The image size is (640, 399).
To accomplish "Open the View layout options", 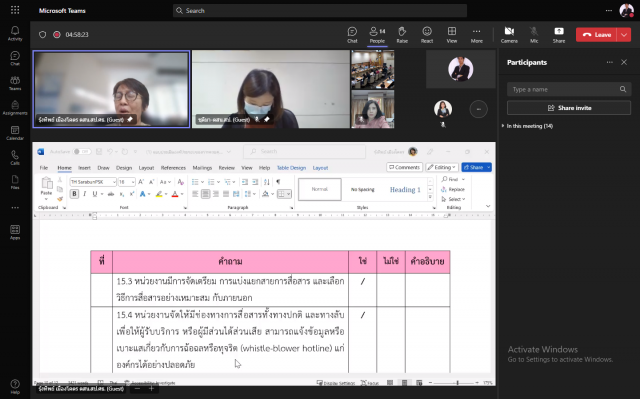I will coord(452,35).
